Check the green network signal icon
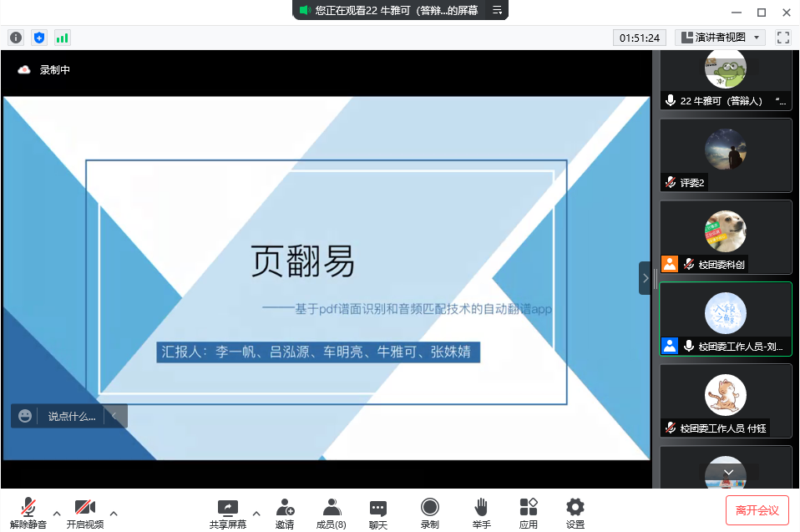This screenshot has width=800, height=532. tap(63, 38)
